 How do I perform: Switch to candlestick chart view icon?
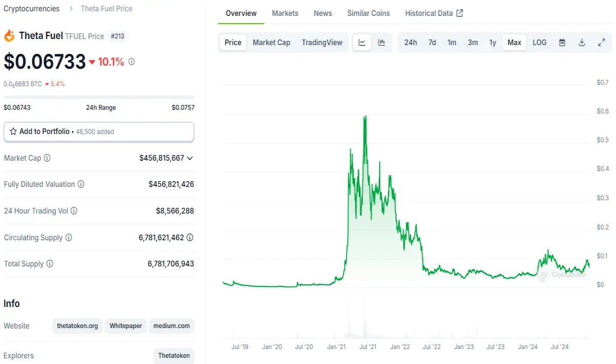coord(381,43)
